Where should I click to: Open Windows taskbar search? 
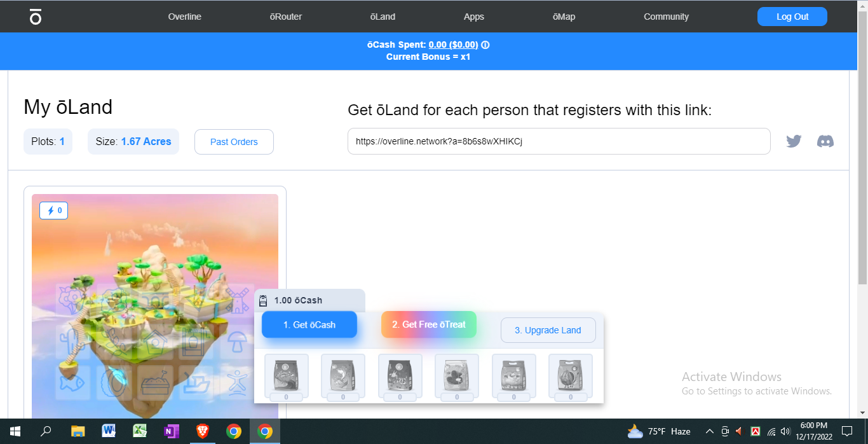pos(46,431)
